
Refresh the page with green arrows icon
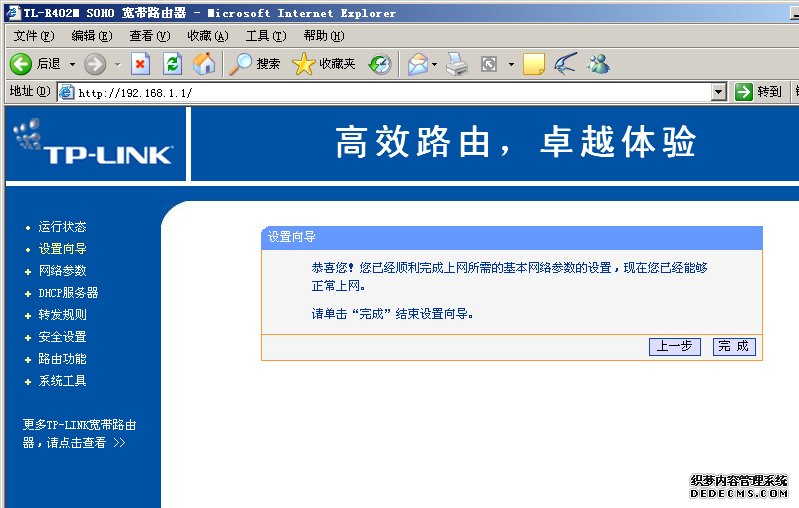(x=172, y=64)
